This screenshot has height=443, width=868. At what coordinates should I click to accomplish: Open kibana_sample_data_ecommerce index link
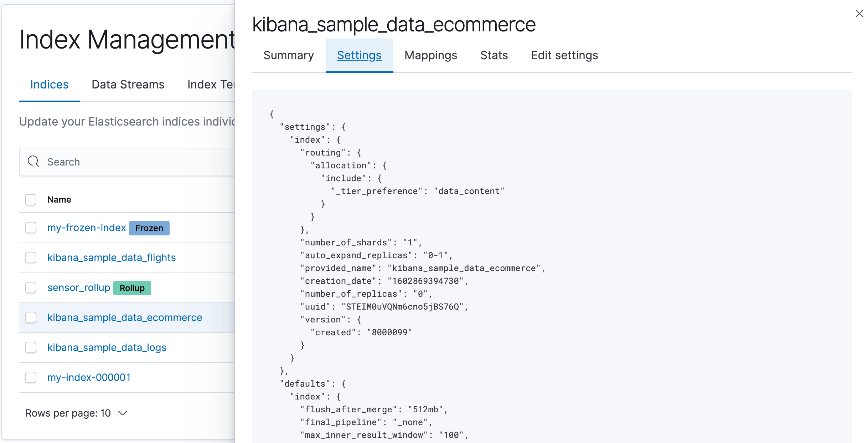point(125,317)
